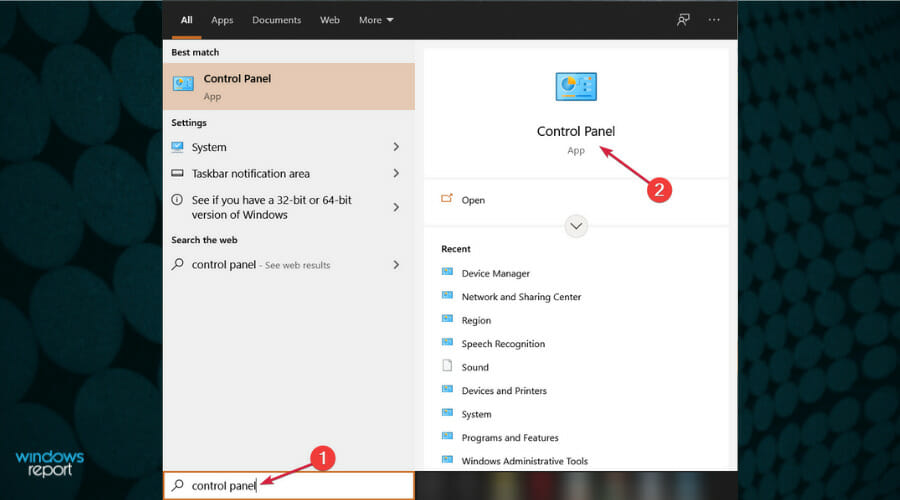Click Windows Administrative Tools icon
This screenshot has height=500, width=900.
[x=447, y=460]
